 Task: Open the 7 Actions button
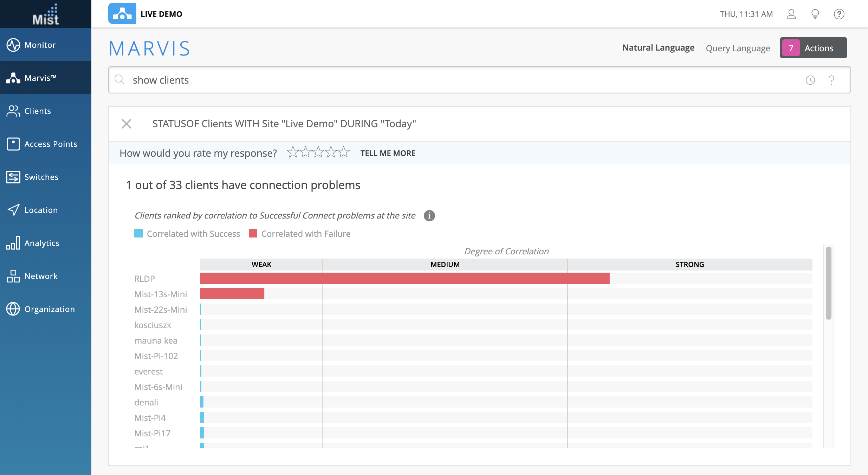pyautogui.click(x=813, y=48)
